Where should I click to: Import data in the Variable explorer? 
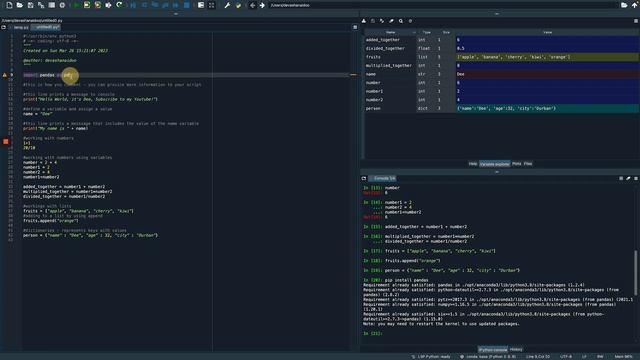[364, 21]
